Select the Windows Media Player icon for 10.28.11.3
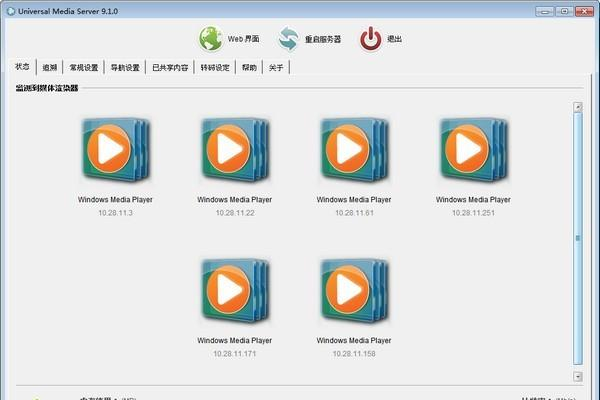 pyautogui.click(x=116, y=149)
